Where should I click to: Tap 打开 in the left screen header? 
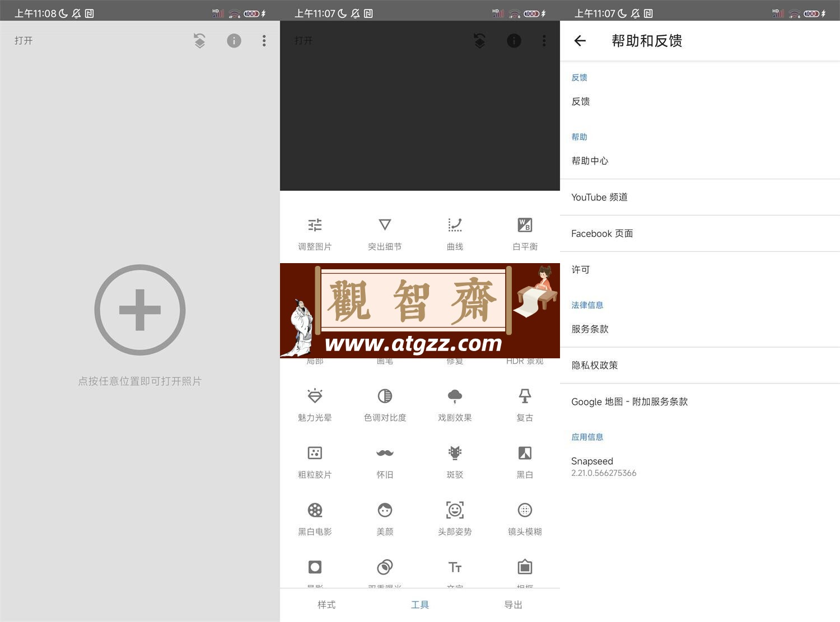tap(24, 40)
